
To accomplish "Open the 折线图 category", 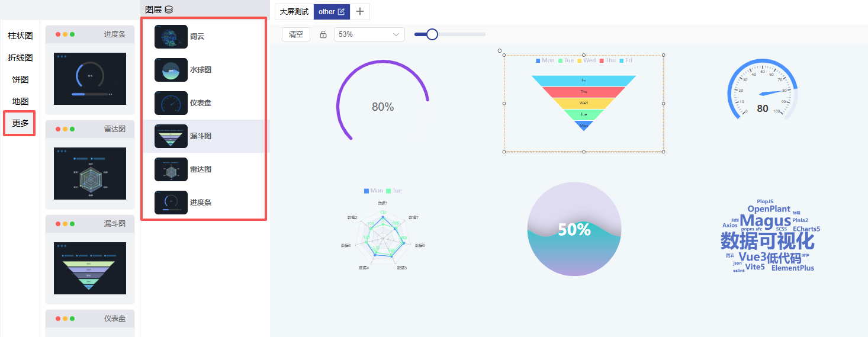I will click(x=20, y=58).
